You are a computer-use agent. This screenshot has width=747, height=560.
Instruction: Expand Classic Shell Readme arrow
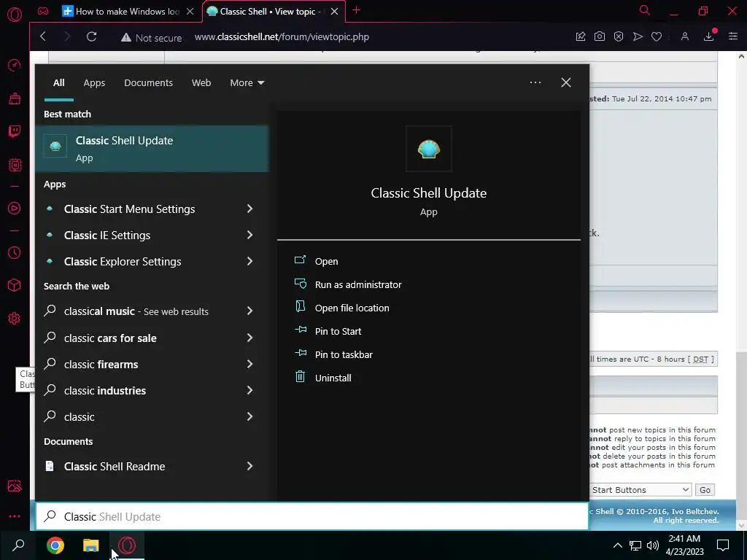[x=249, y=466]
